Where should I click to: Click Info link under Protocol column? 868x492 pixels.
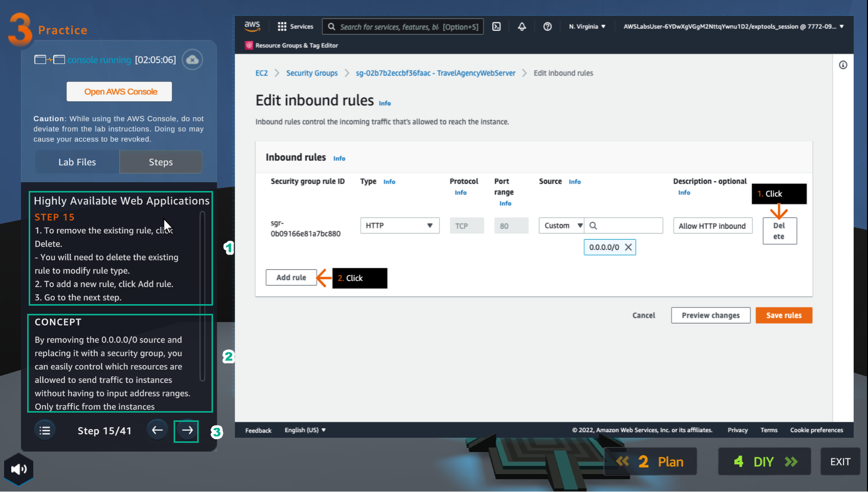[x=460, y=193]
